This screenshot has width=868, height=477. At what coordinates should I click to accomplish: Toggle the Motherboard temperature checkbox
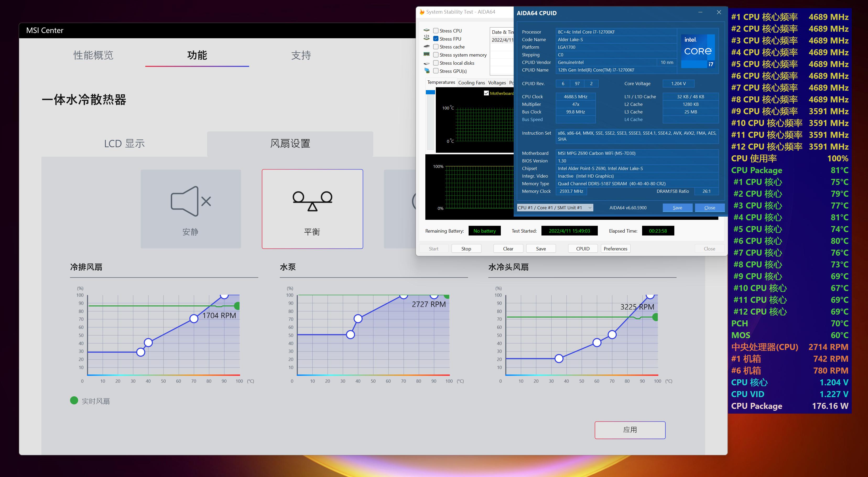[486, 93]
